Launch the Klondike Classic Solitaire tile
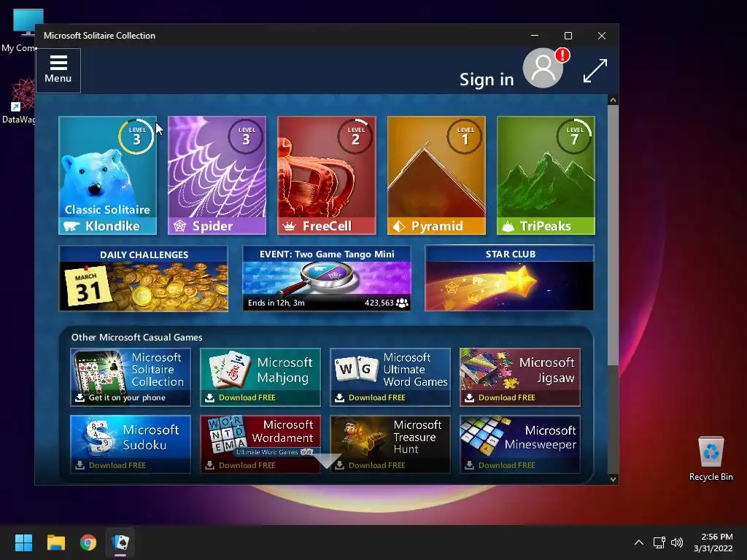Image resolution: width=747 pixels, height=560 pixels. point(108,175)
